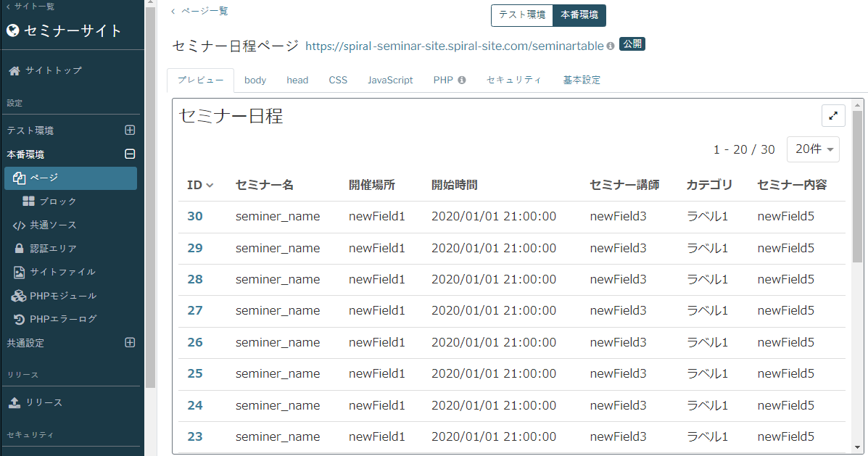The width and height of the screenshot is (868, 456).
Task: Click the リリース upload icon item
Action: (x=15, y=402)
